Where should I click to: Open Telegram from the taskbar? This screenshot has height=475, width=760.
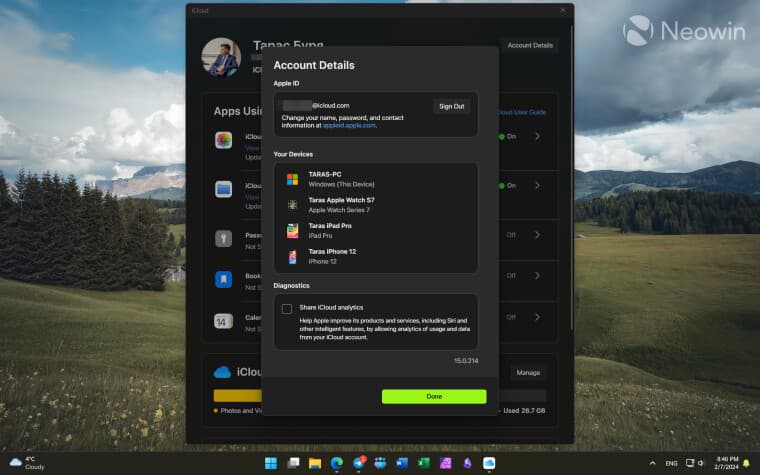pos(359,463)
